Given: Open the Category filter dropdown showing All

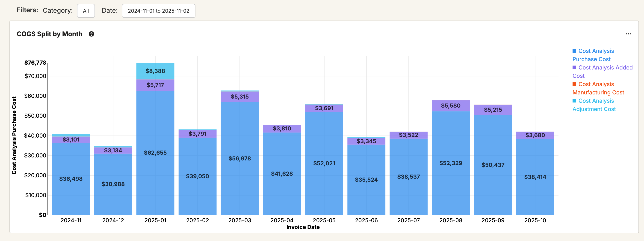Looking at the screenshot, I should coord(86,11).
